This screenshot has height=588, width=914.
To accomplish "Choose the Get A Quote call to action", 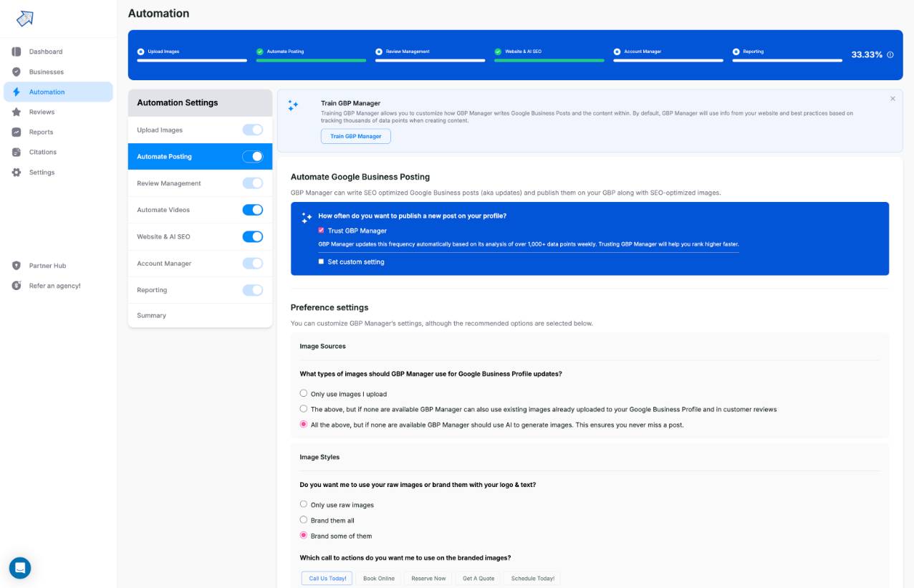I will tap(478, 578).
